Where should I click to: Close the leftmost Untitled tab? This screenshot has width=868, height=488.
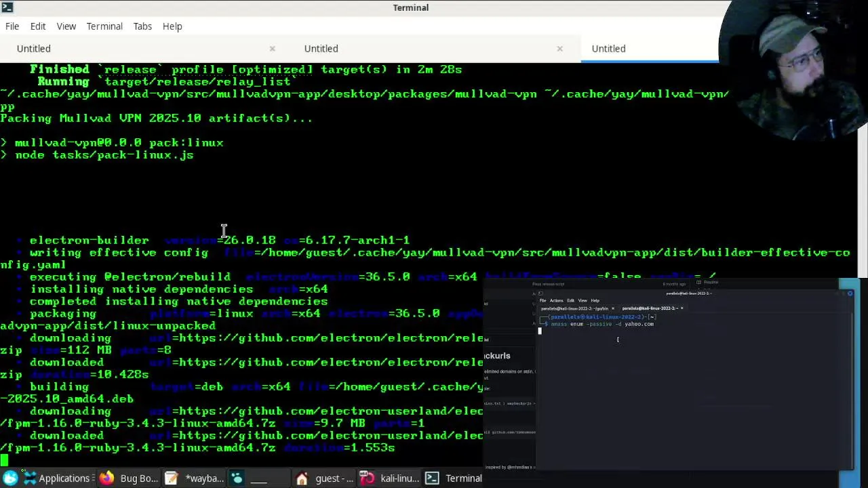point(273,48)
